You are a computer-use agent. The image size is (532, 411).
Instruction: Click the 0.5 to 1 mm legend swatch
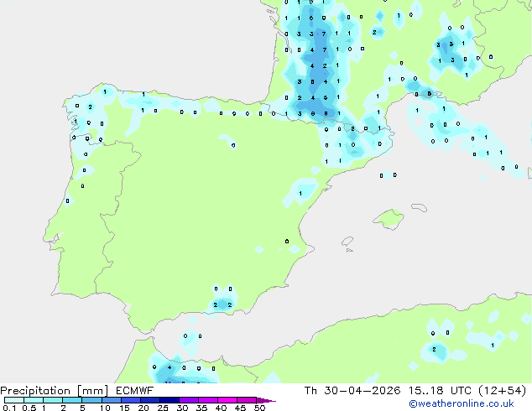point(34,400)
